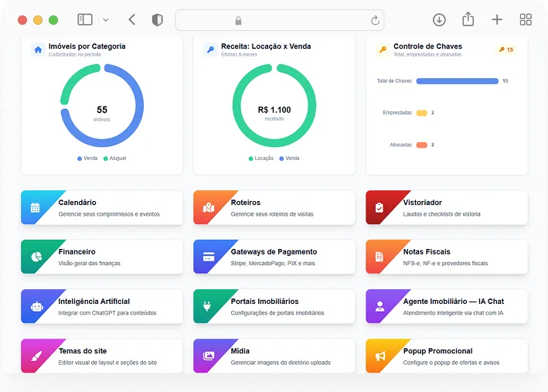548x392 pixels.
Task: Click the privacy shield icon in toolbar
Action: coord(157,20)
